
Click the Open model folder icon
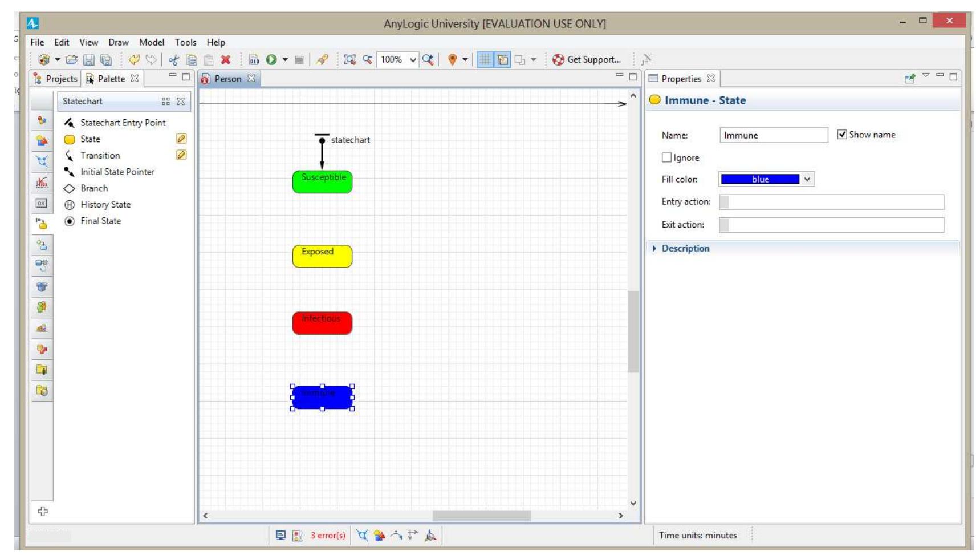tap(71, 59)
